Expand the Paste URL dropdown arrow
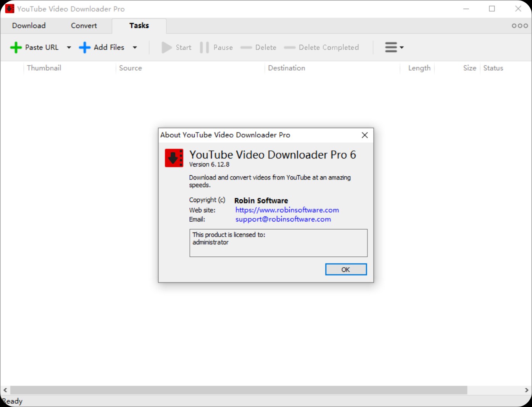The image size is (532, 407). 69,47
